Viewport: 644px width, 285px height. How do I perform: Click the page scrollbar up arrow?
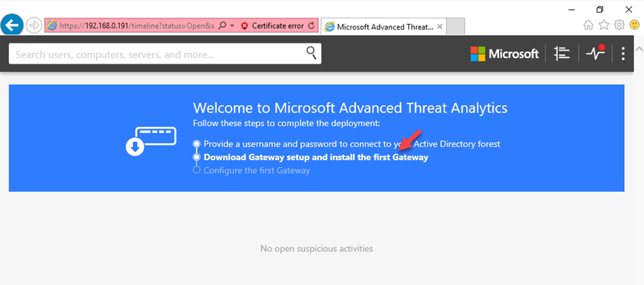(639, 49)
